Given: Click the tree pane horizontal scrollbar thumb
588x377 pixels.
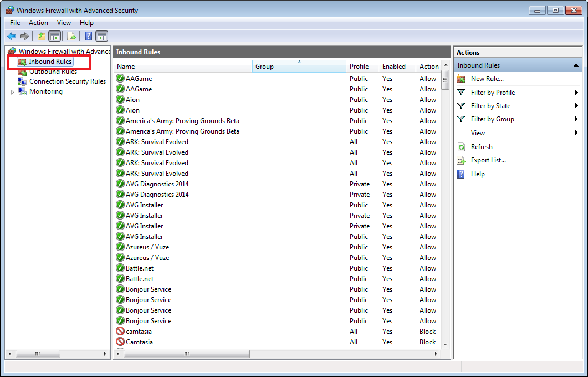Looking at the screenshot, I should 38,354.
